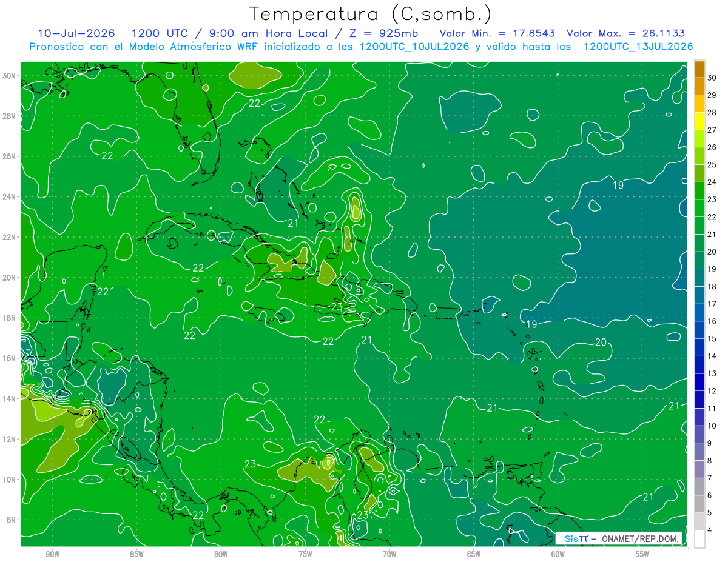The width and height of the screenshot is (728, 562).
Task: Pick the gray legend color band between 5 and 6
Action: [699, 504]
